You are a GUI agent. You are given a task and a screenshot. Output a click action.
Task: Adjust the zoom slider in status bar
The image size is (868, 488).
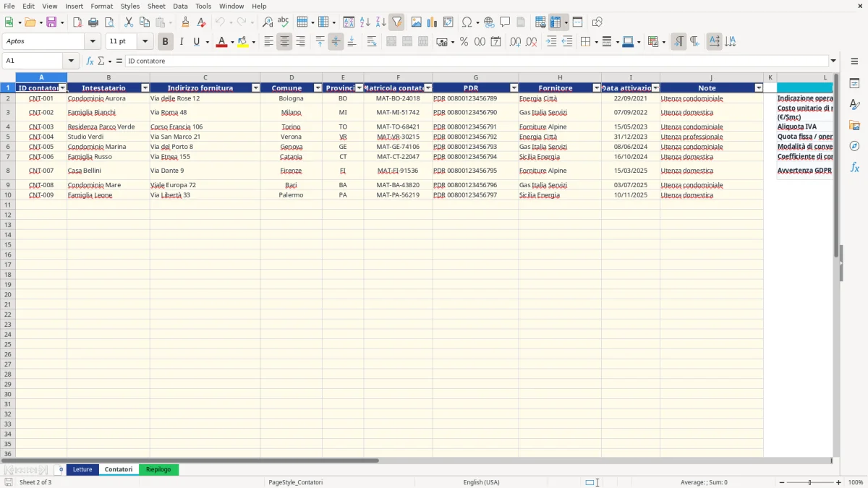(x=810, y=482)
